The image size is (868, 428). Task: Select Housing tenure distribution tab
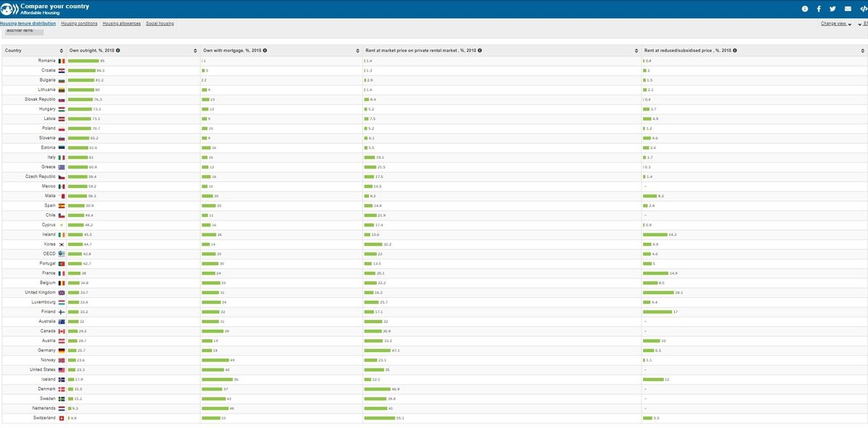click(28, 24)
